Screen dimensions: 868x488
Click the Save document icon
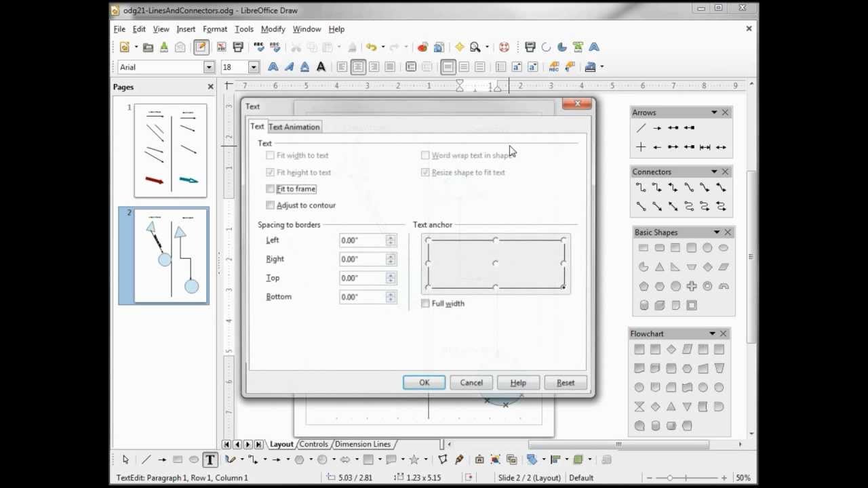pos(163,47)
